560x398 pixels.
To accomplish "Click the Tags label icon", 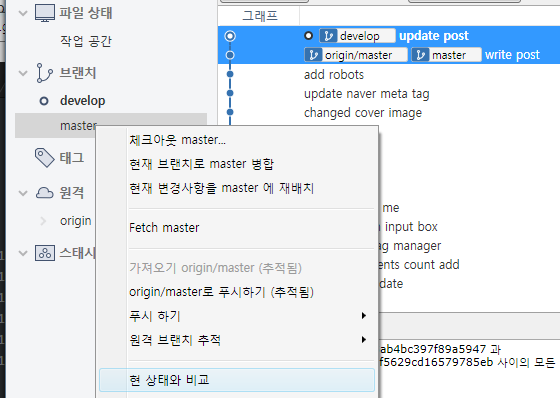I will pyautogui.click(x=45, y=158).
